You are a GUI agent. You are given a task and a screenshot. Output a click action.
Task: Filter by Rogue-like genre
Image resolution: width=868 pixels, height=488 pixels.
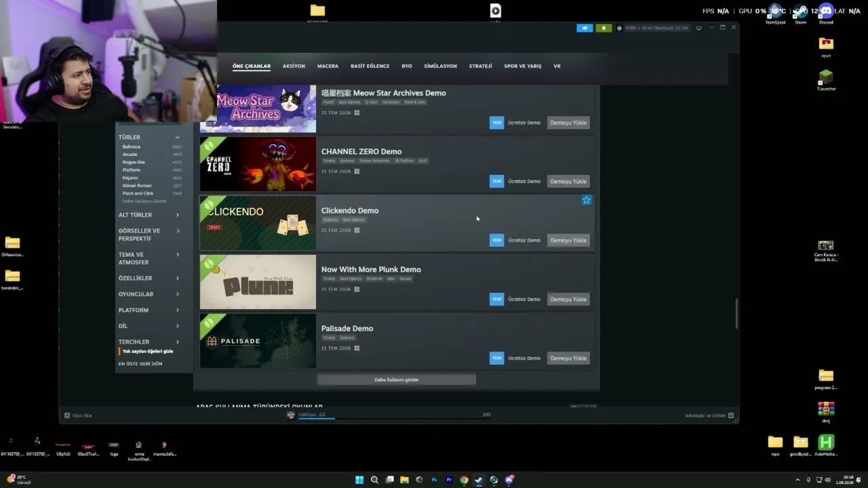134,162
